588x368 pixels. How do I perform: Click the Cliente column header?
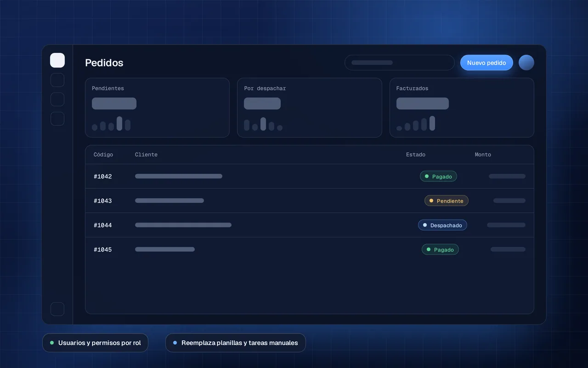(146, 155)
